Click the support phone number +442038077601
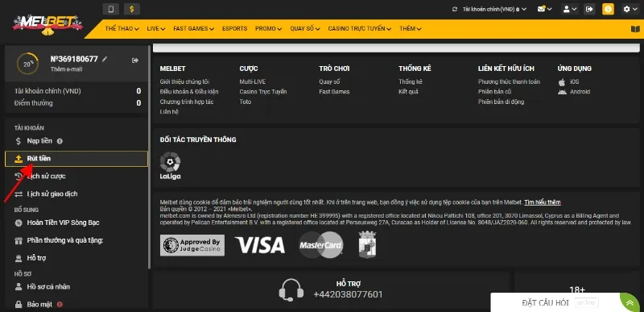 tap(348, 295)
